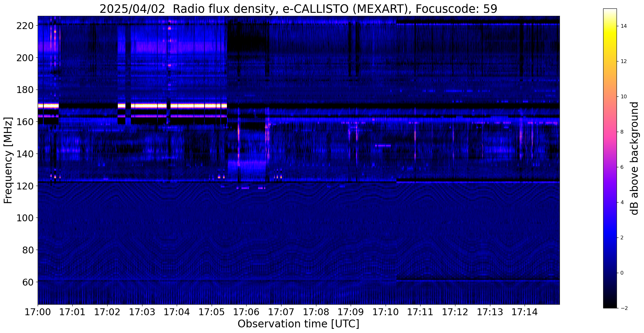Click the 'Frequency [MHz]' y-axis label

(8, 160)
